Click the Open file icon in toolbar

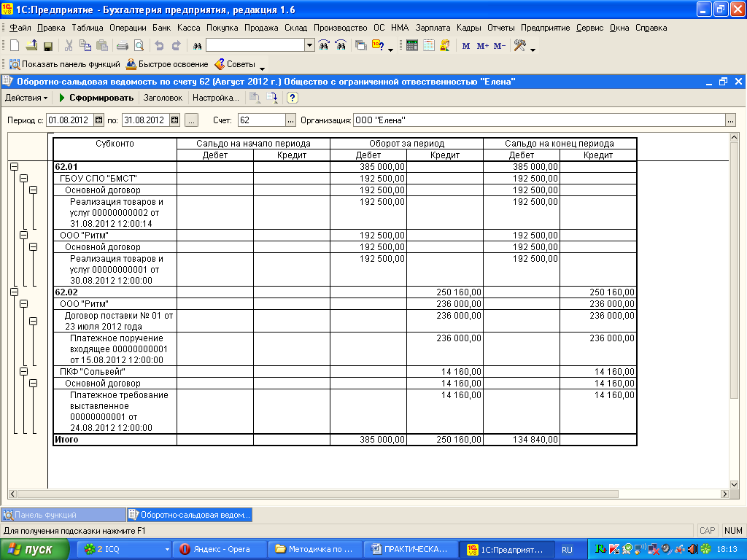(31, 46)
